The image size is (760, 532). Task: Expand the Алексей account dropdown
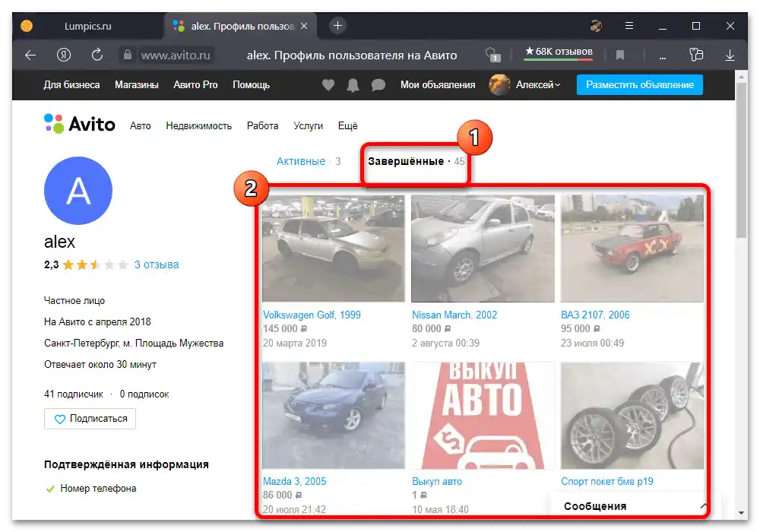pyautogui.click(x=537, y=85)
